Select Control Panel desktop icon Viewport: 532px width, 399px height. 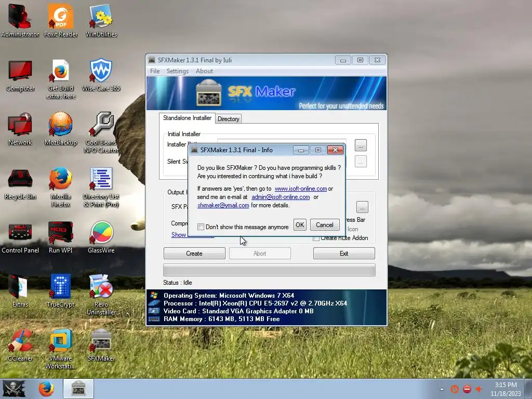click(x=20, y=238)
